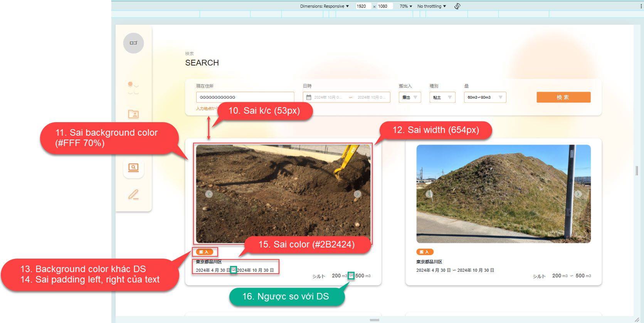This screenshot has width=644, height=323.
Task: Click the 現在住所 address input field
Action: click(x=245, y=98)
